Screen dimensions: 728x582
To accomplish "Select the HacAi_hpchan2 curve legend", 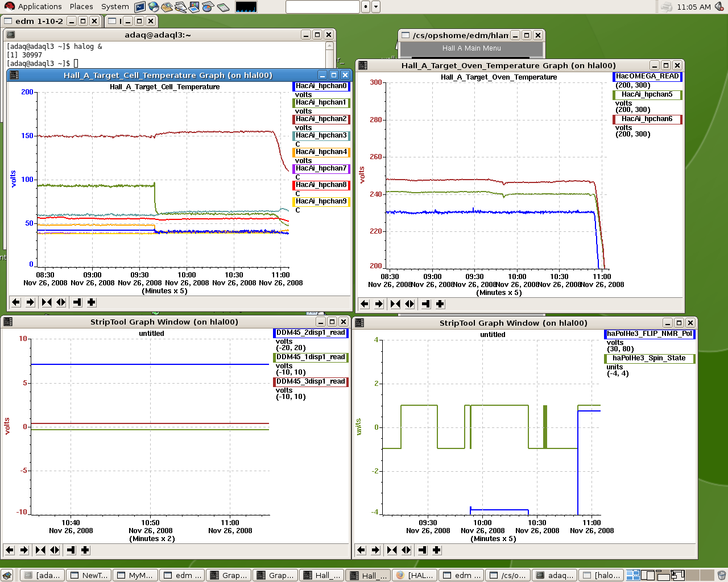I will 321,119.
